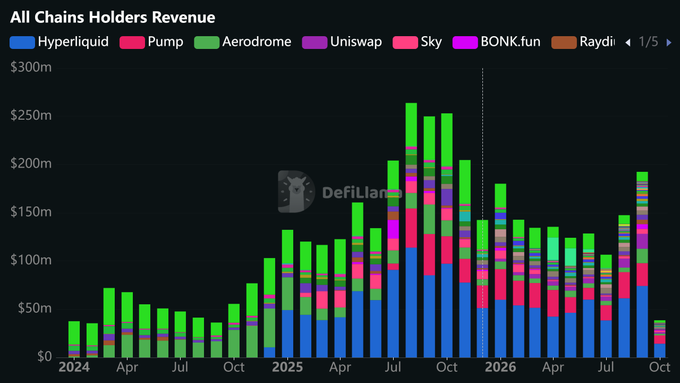Image resolution: width=680 pixels, height=383 pixels.
Task: Click the 2024 x-axis label
Action: 74,367
